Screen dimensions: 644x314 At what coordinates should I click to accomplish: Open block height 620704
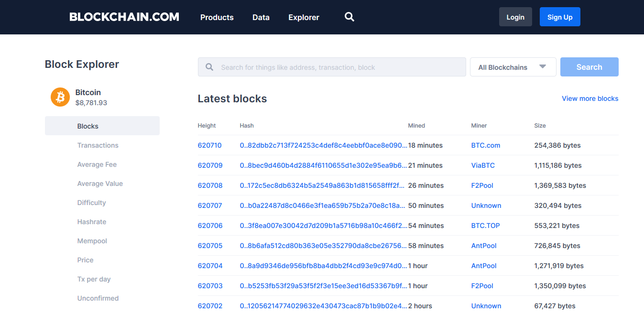(x=210, y=266)
